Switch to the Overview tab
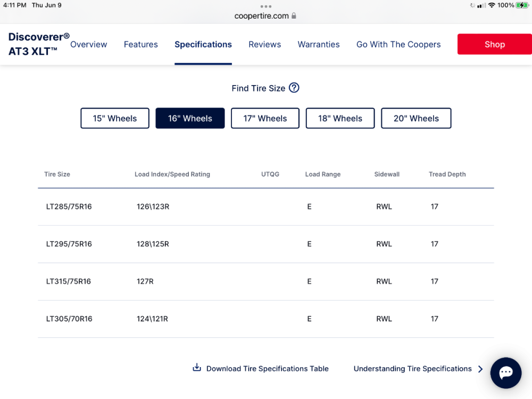532x399 pixels. coord(89,45)
